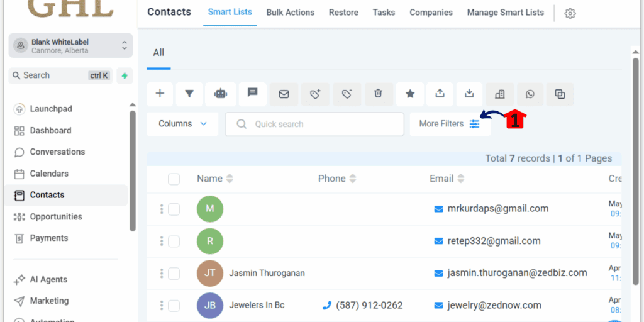Click the Add Contact plus icon
The height and width of the screenshot is (322, 644).
[160, 94]
